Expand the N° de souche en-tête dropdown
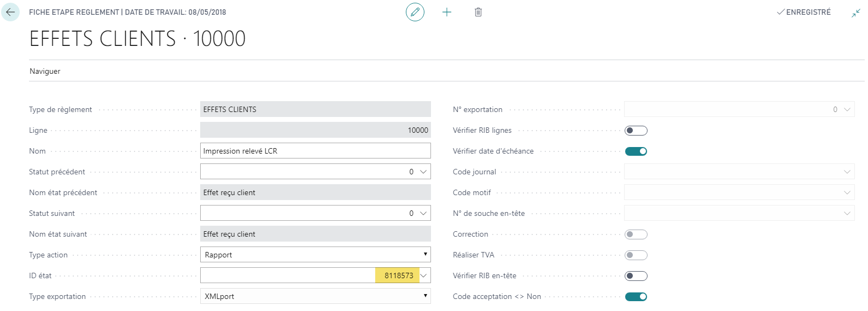The width and height of the screenshot is (868, 311). [847, 213]
